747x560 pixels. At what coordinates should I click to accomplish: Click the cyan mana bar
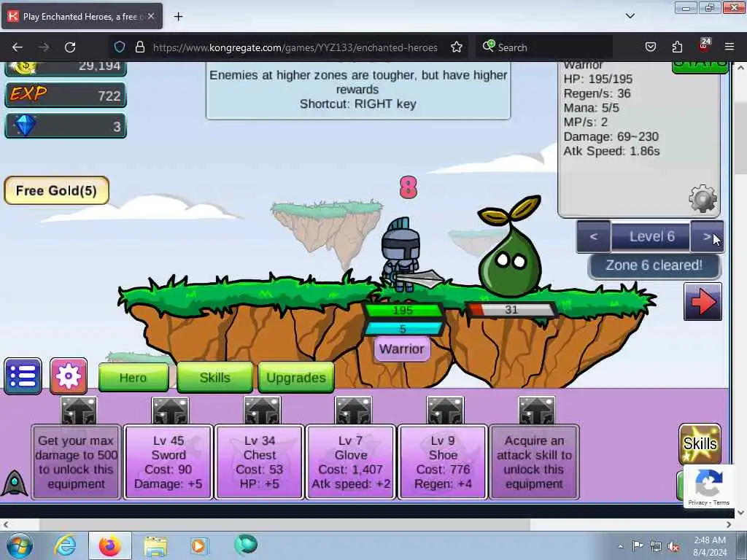pyautogui.click(x=403, y=329)
